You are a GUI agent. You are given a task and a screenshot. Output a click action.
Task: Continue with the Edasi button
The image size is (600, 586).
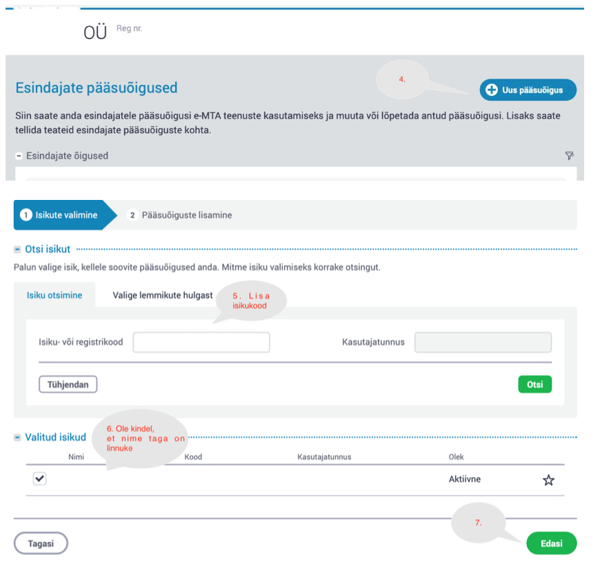(551, 543)
